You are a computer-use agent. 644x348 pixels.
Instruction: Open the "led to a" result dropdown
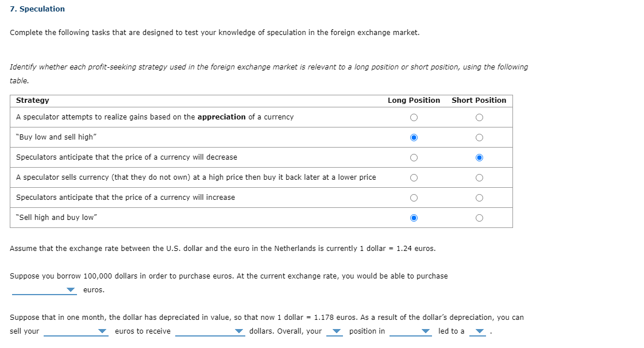pyautogui.click(x=479, y=331)
